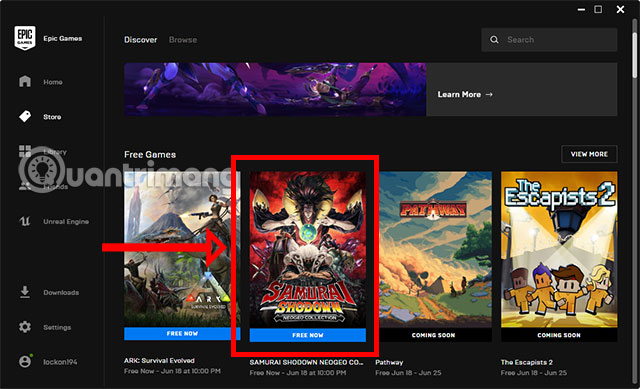Close the Epic Games launcher window
Viewport: 640px width, 389px height.
[620, 9]
